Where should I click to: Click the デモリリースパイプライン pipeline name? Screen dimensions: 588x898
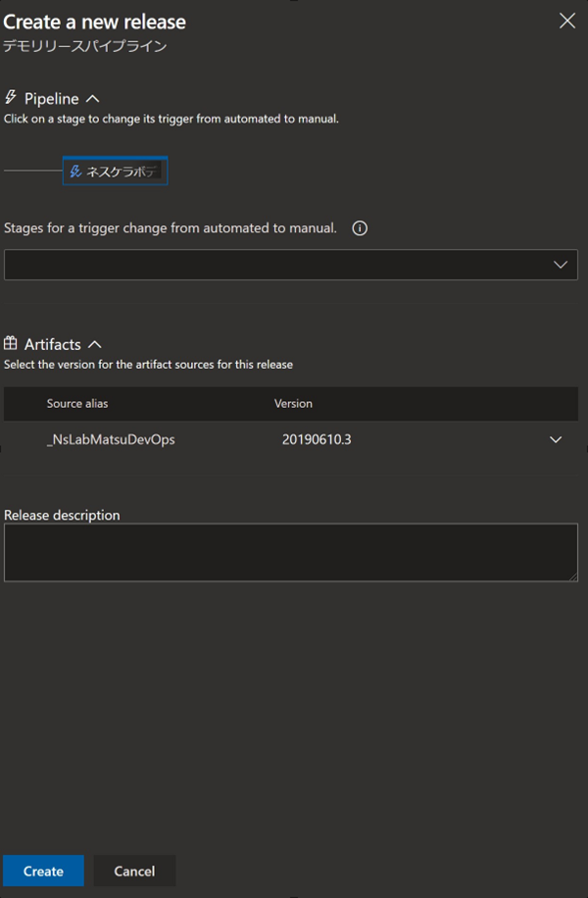(84, 46)
